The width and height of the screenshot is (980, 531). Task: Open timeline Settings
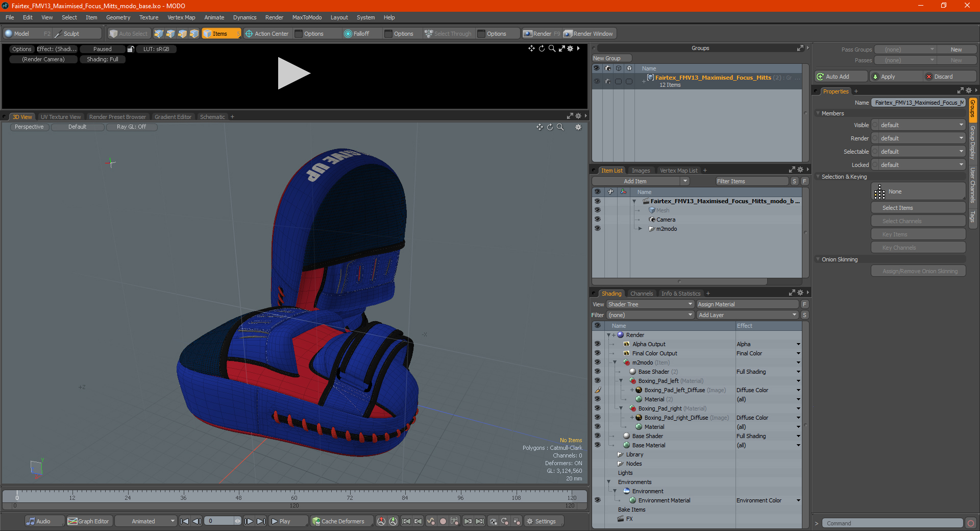point(544,521)
